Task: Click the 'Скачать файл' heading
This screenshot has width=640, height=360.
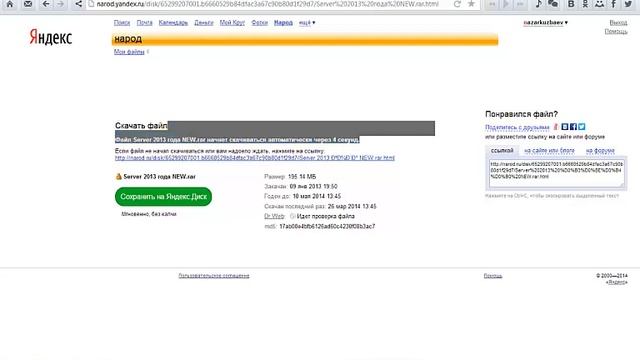Action: coord(141,126)
